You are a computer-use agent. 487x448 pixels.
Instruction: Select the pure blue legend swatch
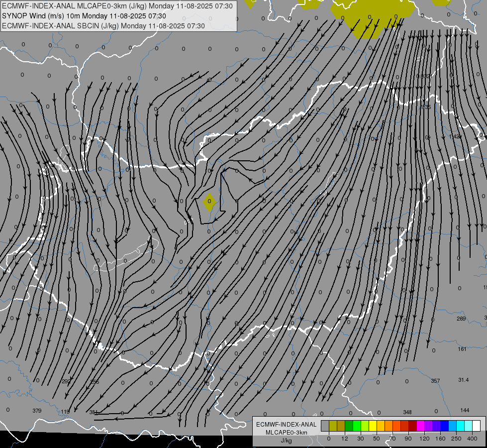444,426
